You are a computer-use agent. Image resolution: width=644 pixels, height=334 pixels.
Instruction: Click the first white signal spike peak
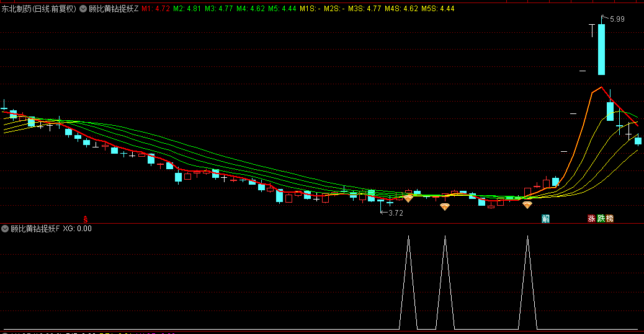click(x=408, y=237)
